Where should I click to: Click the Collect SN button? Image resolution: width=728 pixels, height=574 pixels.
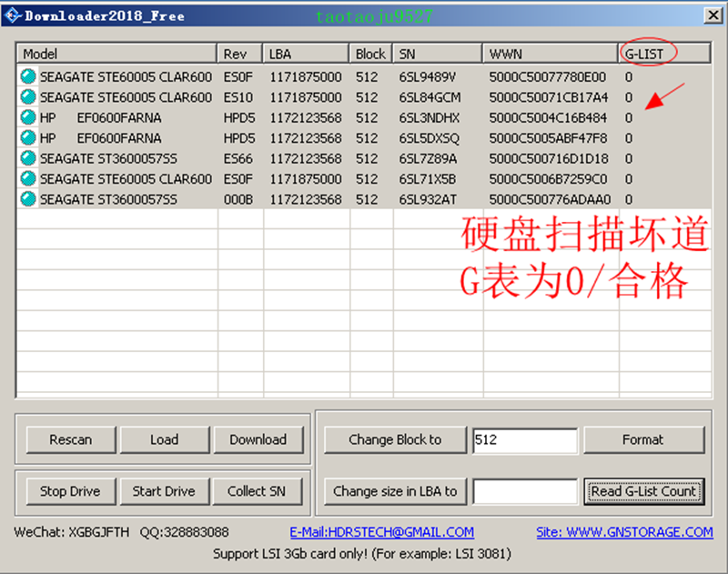tap(258, 491)
